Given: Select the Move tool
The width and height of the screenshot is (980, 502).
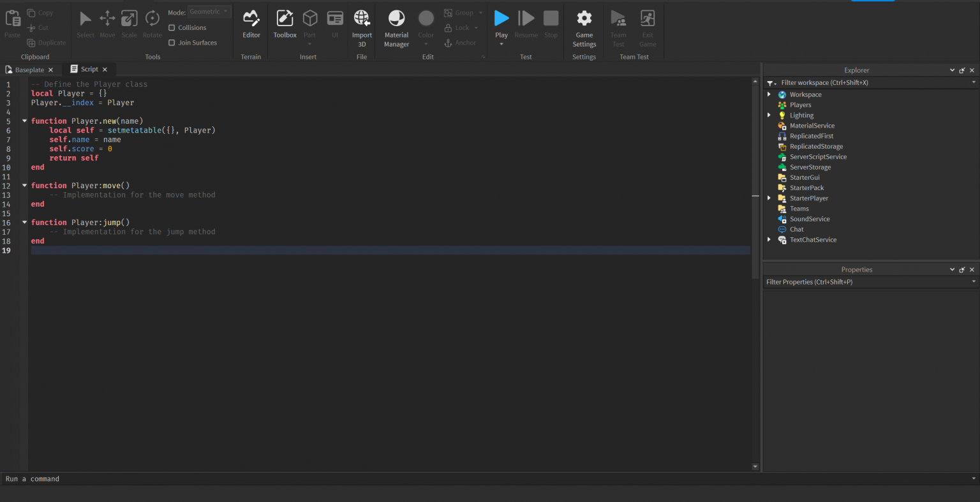Looking at the screenshot, I should 107,22.
